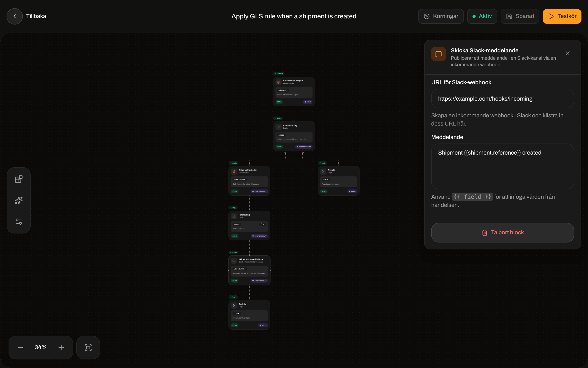Click the workflow title Apply GLS rule
This screenshot has height=368, width=588.
pos(294,16)
